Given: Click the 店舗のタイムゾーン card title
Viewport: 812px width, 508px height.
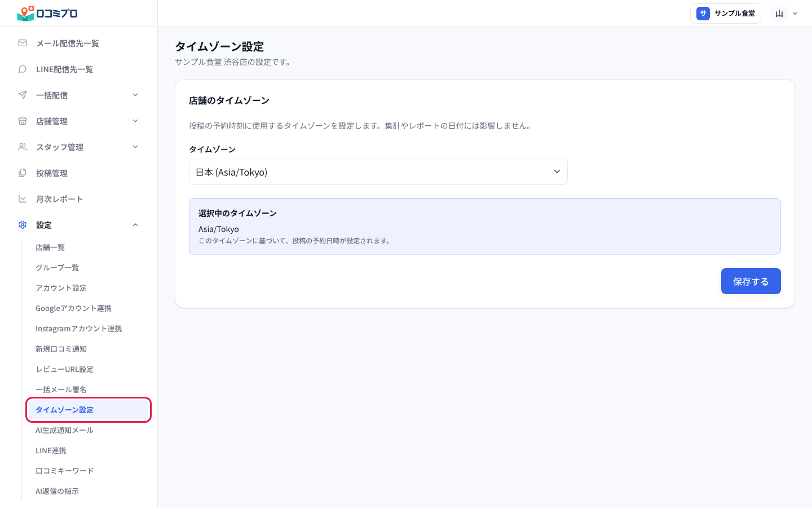Looking at the screenshot, I should 229,100.
